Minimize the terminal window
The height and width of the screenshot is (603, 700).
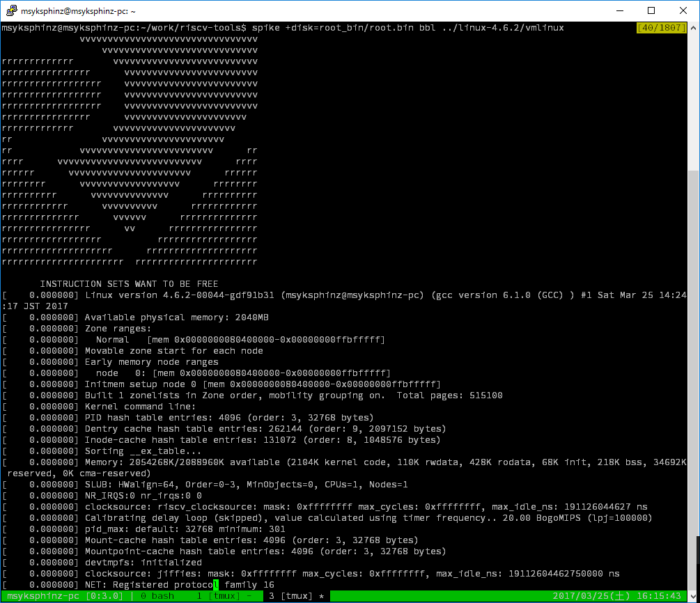[620, 10]
